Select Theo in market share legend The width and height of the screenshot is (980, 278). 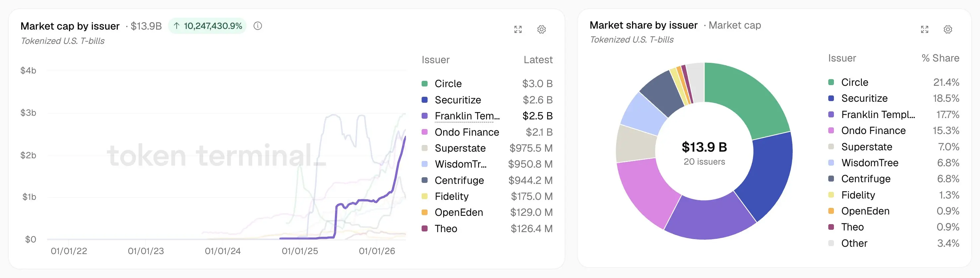click(852, 227)
